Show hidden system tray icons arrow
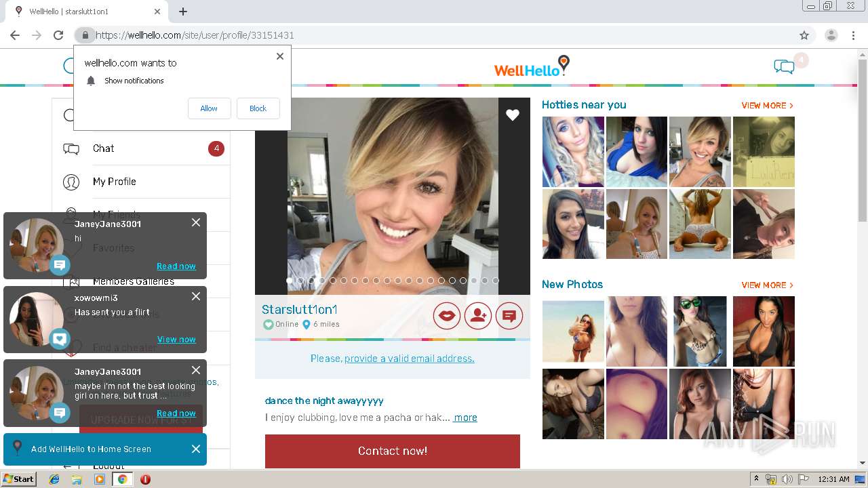868x488 pixels. click(x=756, y=479)
